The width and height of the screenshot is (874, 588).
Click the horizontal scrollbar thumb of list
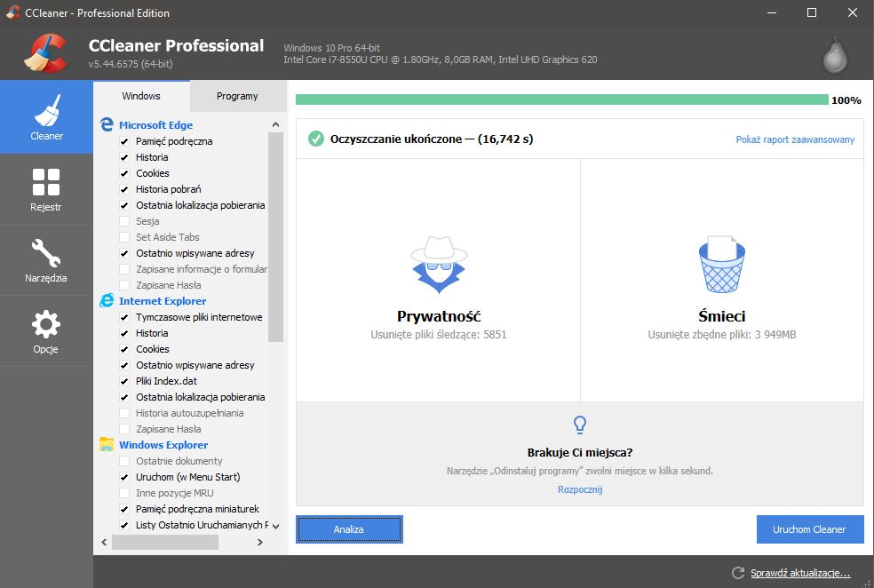[x=165, y=542]
